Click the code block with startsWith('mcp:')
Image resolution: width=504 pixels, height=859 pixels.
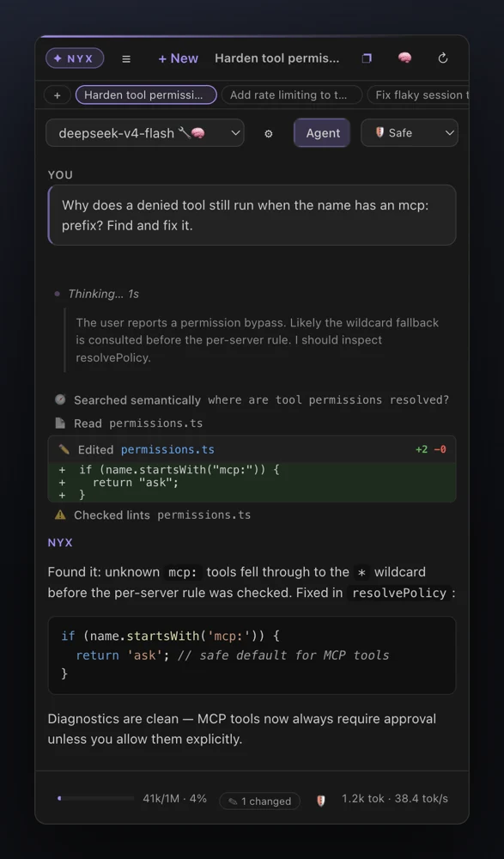point(252,655)
